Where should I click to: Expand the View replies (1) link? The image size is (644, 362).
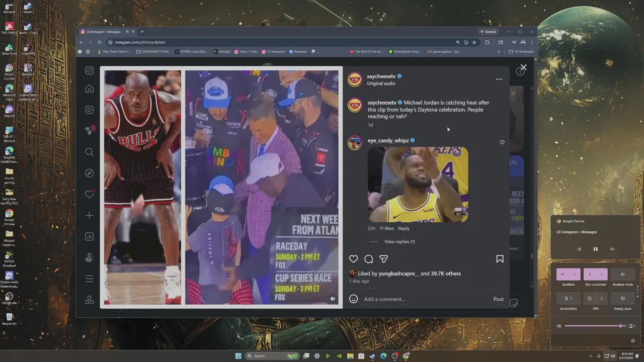pos(399,242)
